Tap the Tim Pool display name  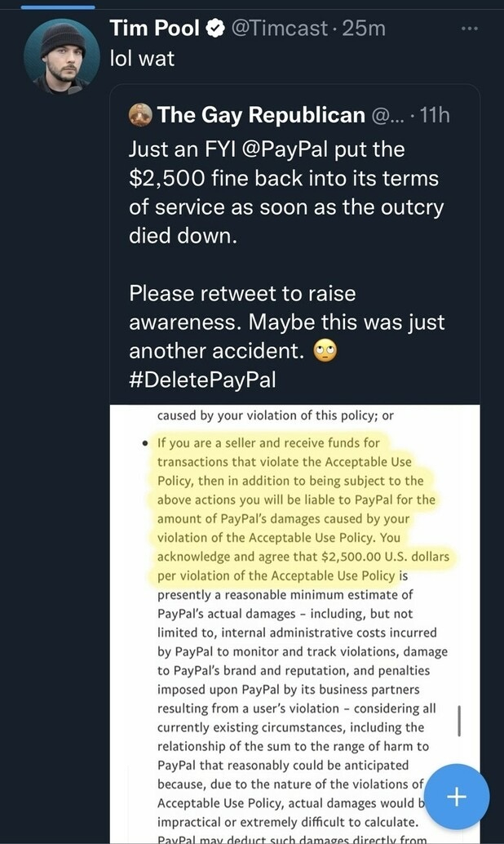click(x=155, y=29)
